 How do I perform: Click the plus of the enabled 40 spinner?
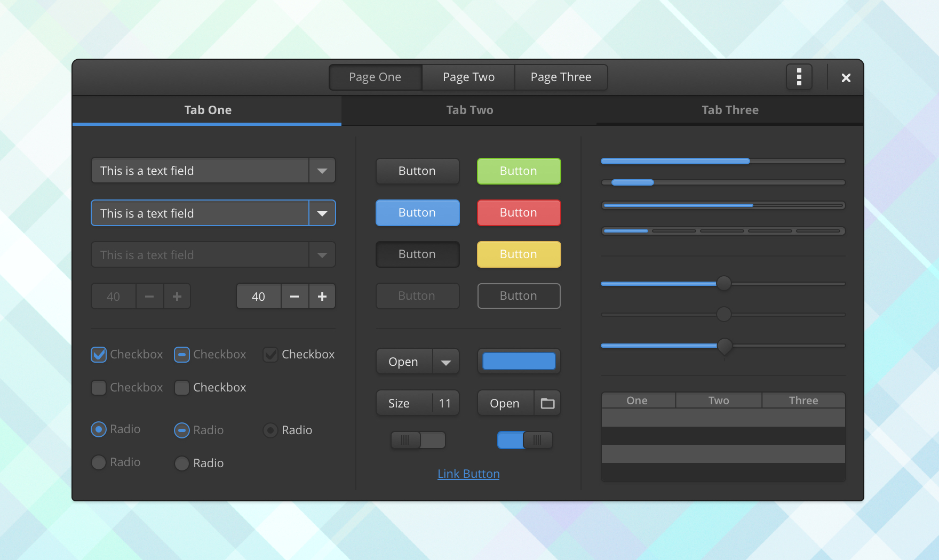click(322, 297)
